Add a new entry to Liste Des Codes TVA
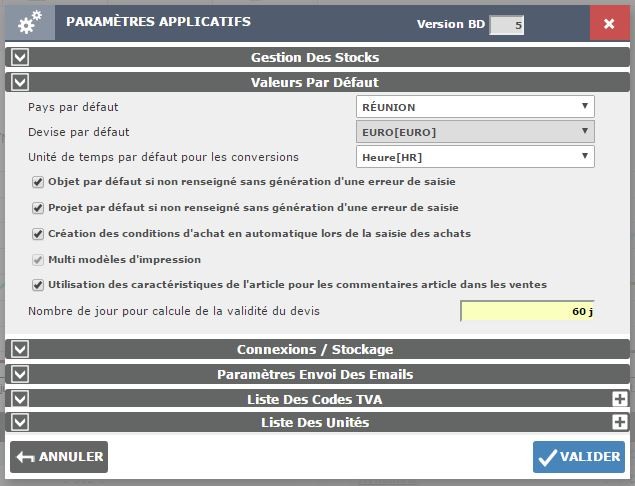Screen dimensions: 635x486 tap(620, 399)
